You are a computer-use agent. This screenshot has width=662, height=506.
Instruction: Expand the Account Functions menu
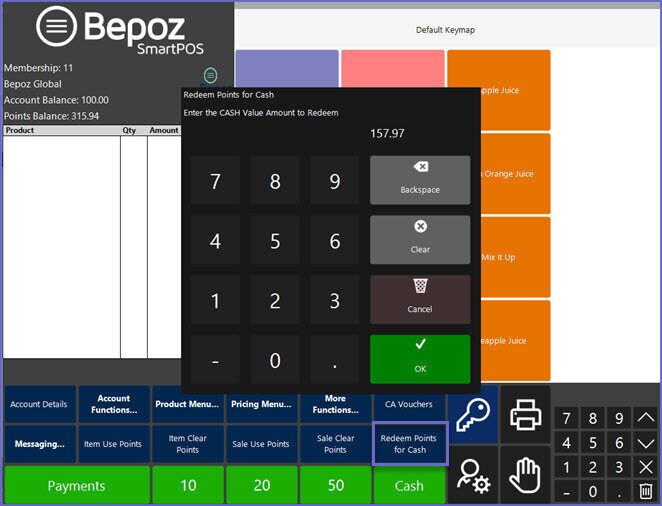pos(114,404)
